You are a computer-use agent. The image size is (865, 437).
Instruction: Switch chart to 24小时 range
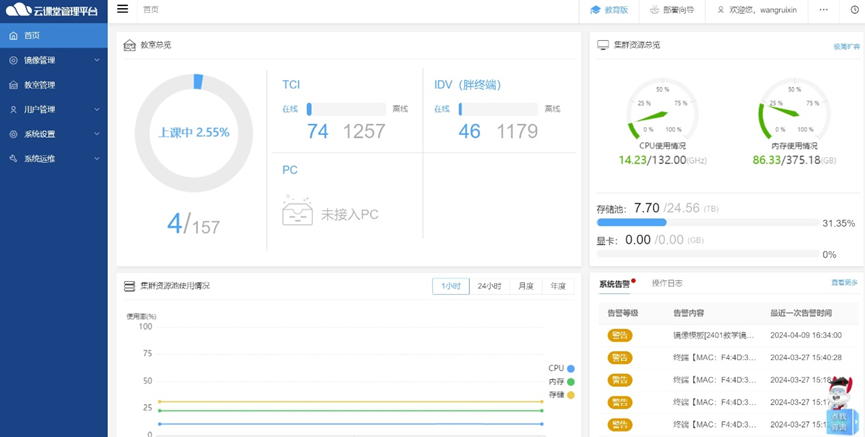489,286
